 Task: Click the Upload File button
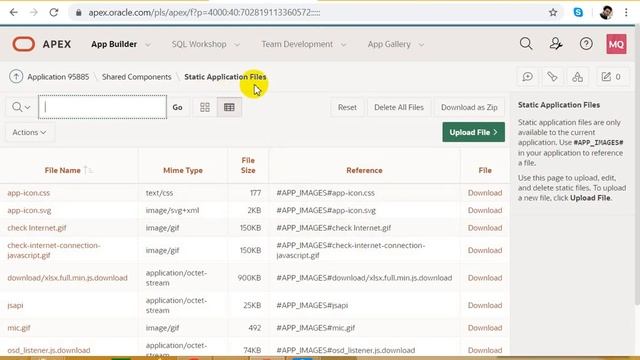click(x=473, y=132)
